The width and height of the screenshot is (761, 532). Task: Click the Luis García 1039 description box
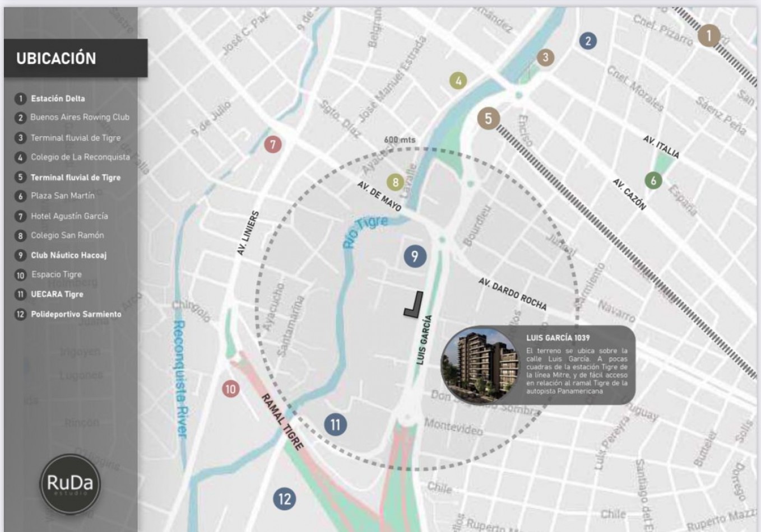pos(576,365)
